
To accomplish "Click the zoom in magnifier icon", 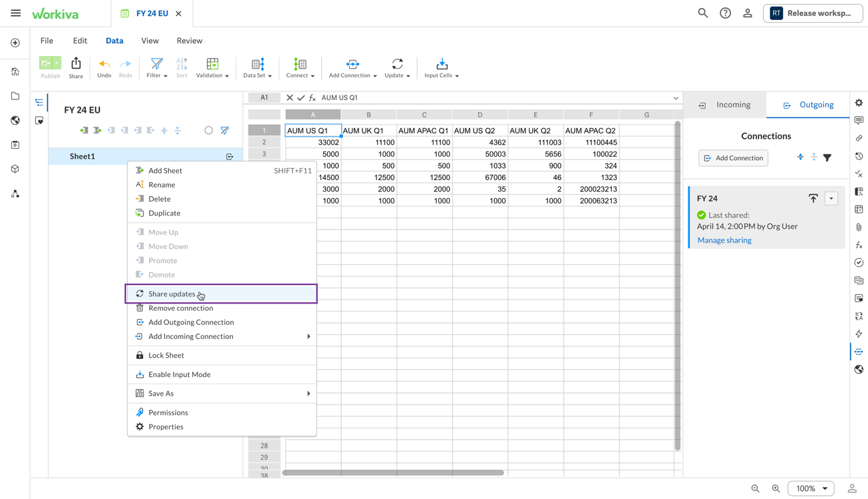I will tap(776, 488).
